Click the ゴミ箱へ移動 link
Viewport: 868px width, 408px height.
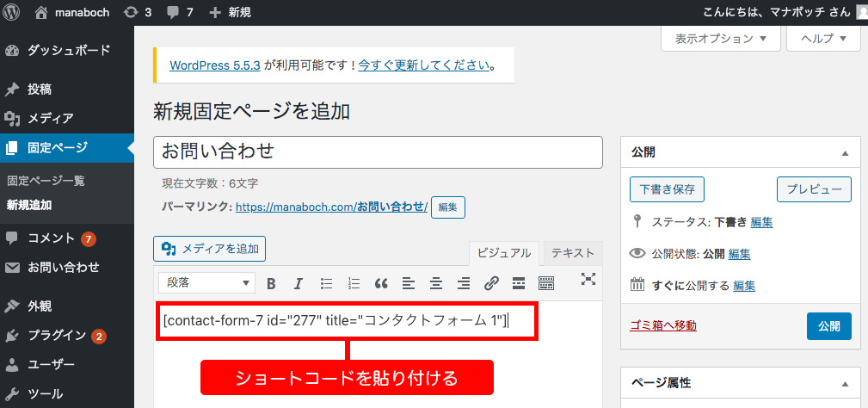click(x=663, y=325)
